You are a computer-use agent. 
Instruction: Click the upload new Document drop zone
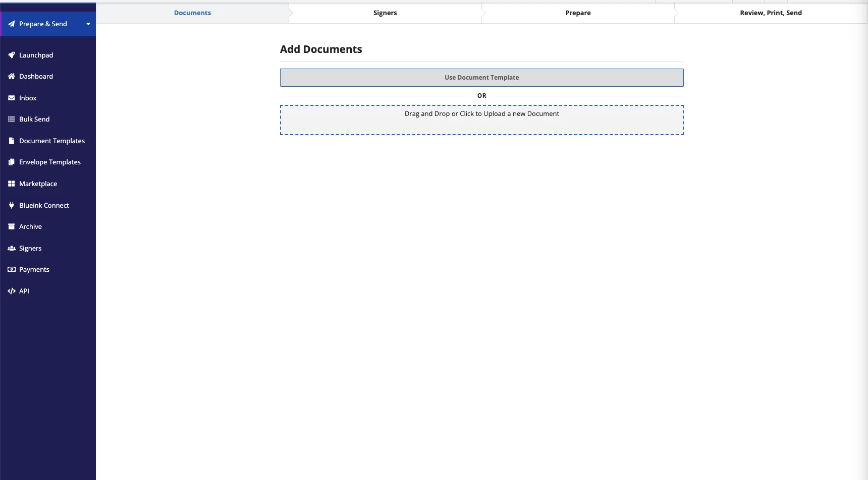[x=482, y=120]
